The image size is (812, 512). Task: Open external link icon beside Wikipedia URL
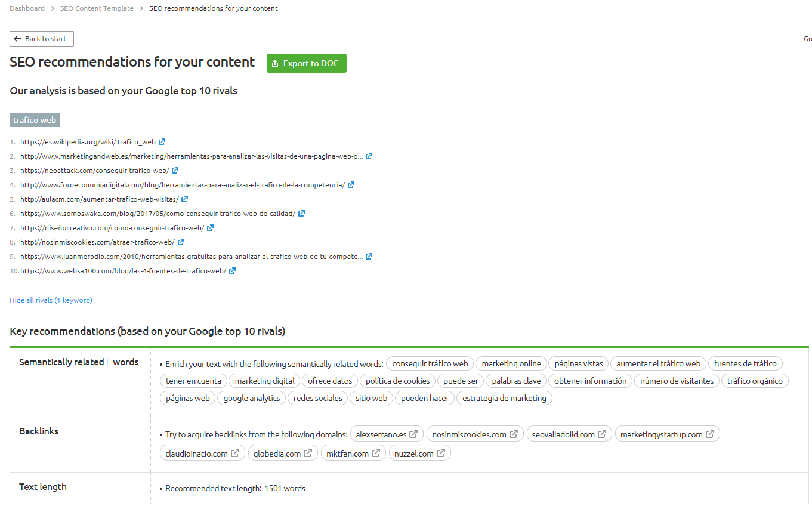click(162, 142)
